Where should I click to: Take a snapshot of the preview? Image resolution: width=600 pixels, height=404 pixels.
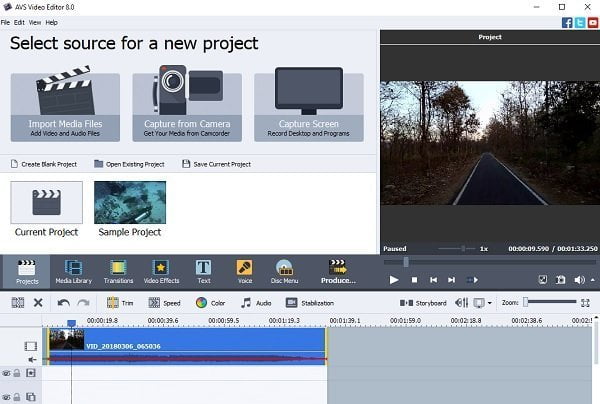click(561, 280)
